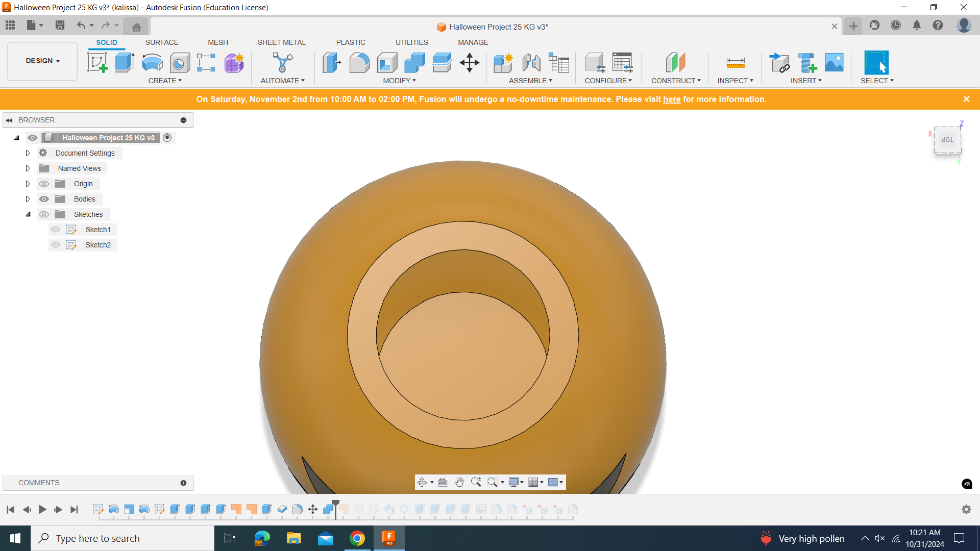This screenshot has width=980, height=551.
Task: Select the Offset Face tool
Action: (x=442, y=63)
